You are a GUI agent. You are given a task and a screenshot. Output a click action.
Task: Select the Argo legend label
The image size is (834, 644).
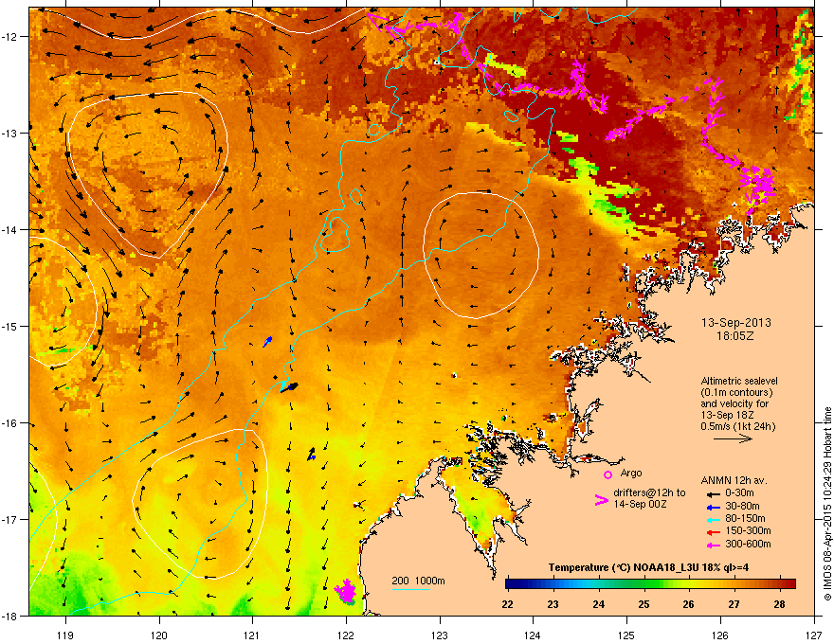631,473
